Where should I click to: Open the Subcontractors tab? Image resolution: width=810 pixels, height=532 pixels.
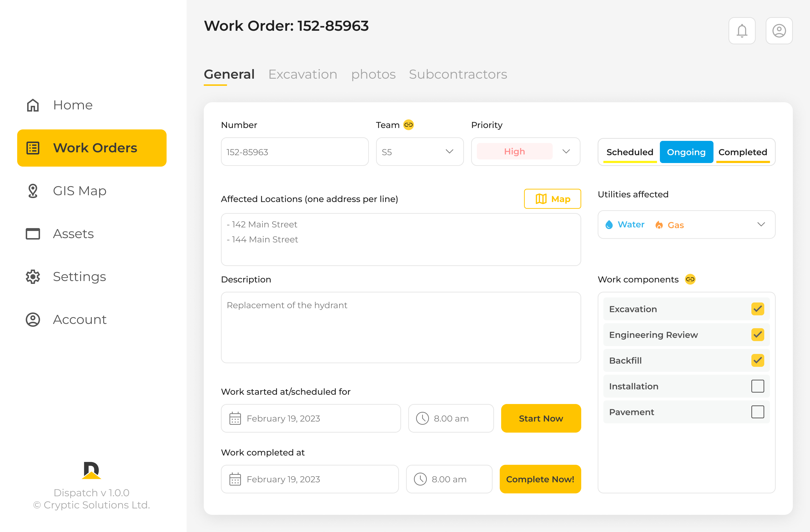[458, 74]
